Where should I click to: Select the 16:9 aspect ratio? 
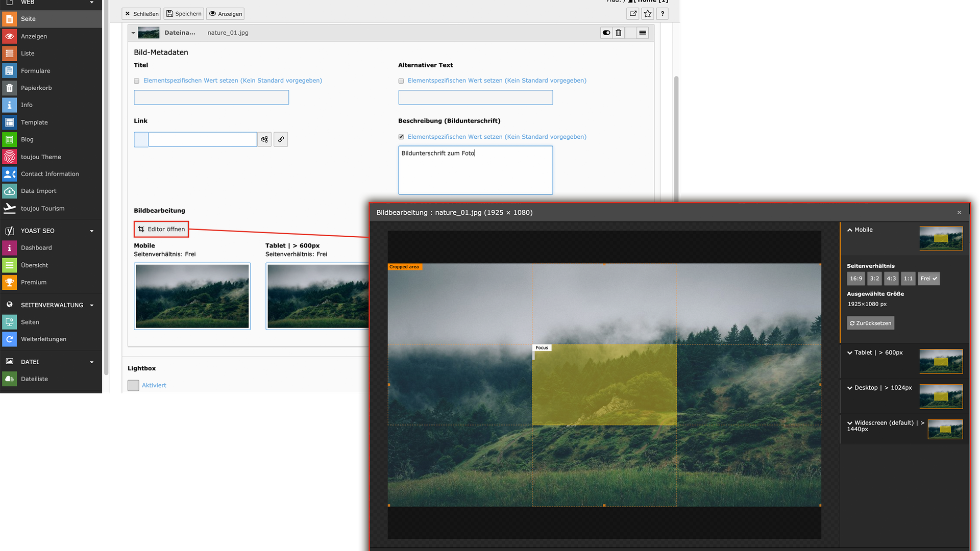855,279
